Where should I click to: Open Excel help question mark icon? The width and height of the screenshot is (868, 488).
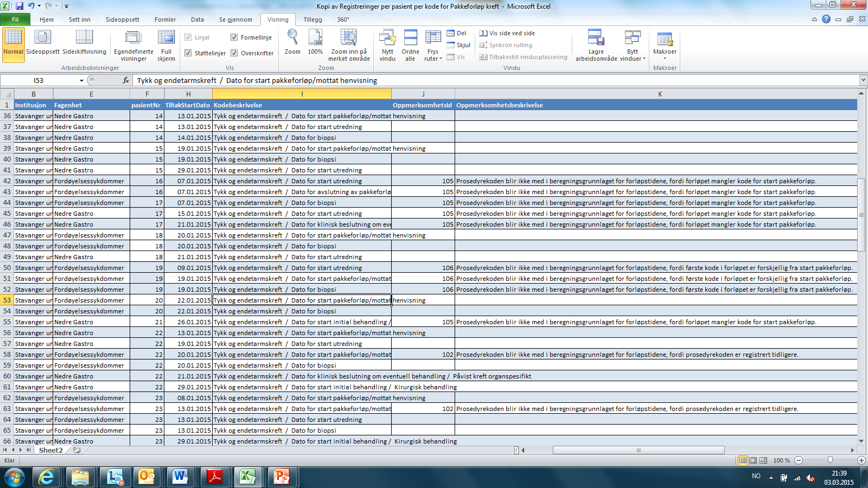point(826,19)
